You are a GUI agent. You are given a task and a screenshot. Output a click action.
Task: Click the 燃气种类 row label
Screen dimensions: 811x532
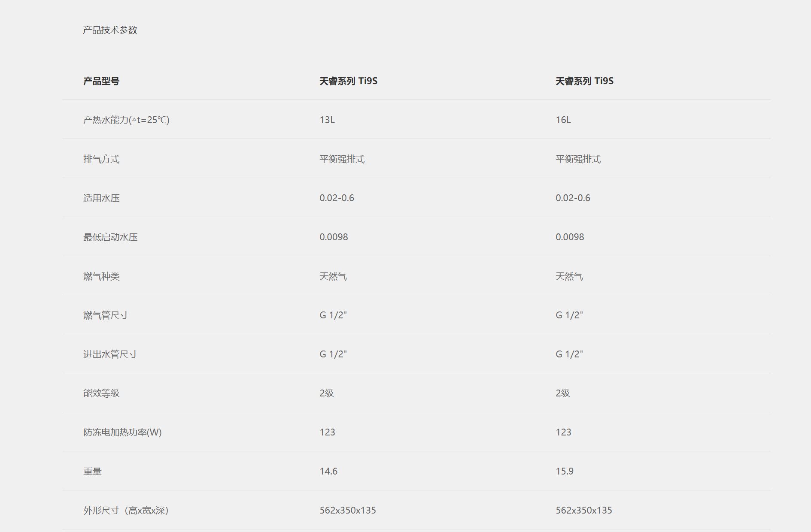pos(101,276)
